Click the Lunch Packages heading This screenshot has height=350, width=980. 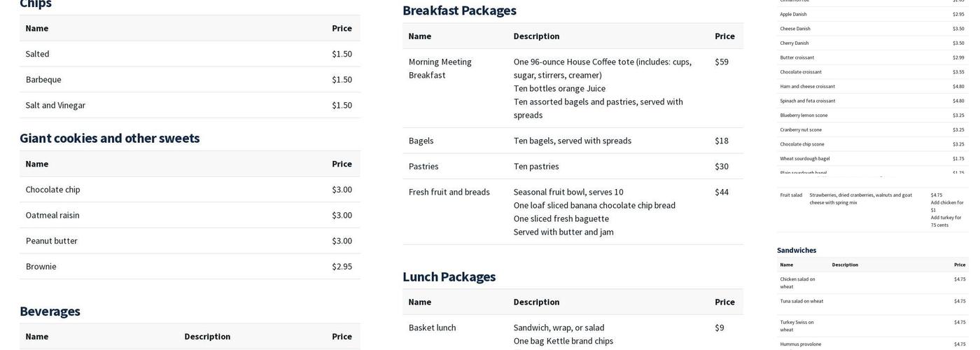click(x=449, y=276)
